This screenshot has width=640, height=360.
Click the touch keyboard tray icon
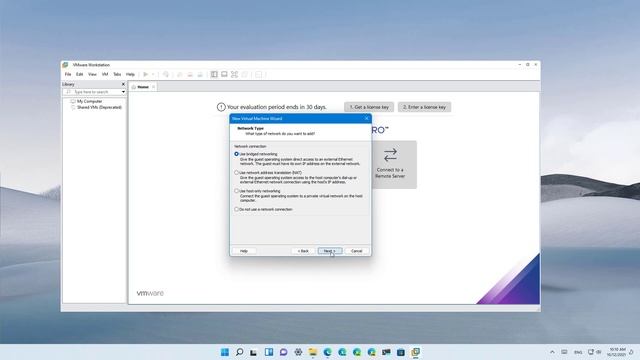pyautogui.click(x=564, y=352)
